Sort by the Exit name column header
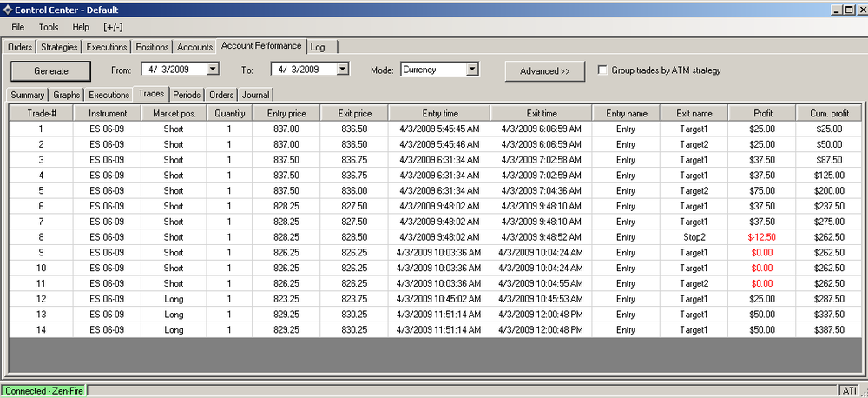 694,113
